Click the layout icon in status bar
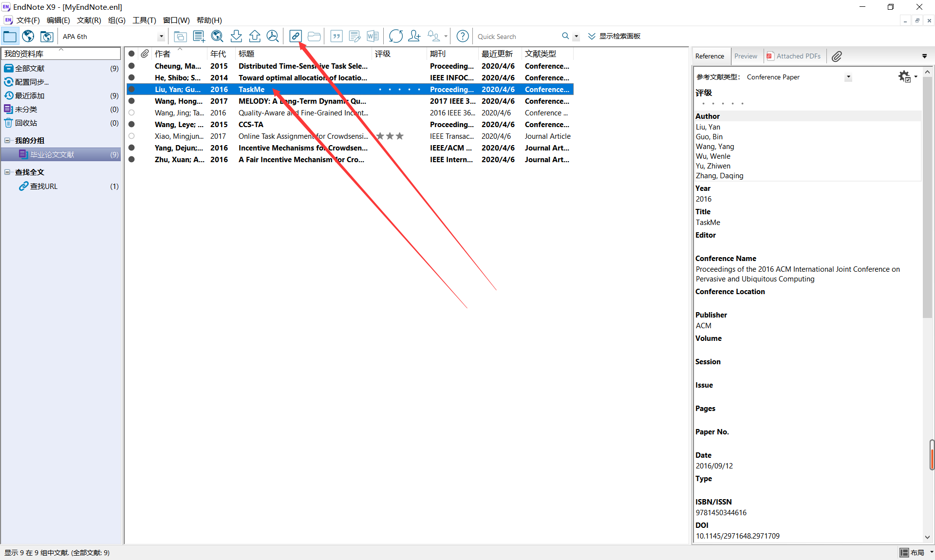Screen dimensions: 935x560 click(x=904, y=552)
